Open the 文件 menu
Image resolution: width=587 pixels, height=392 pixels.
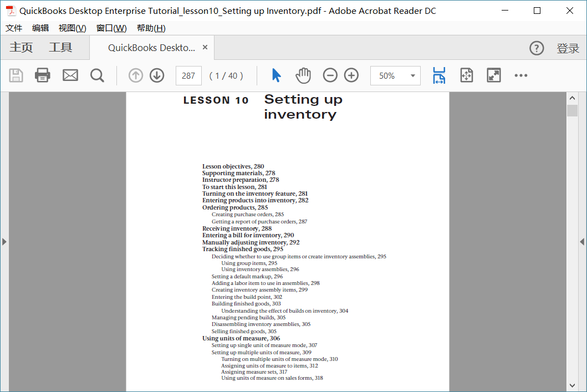pyautogui.click(x=14, y=28)
